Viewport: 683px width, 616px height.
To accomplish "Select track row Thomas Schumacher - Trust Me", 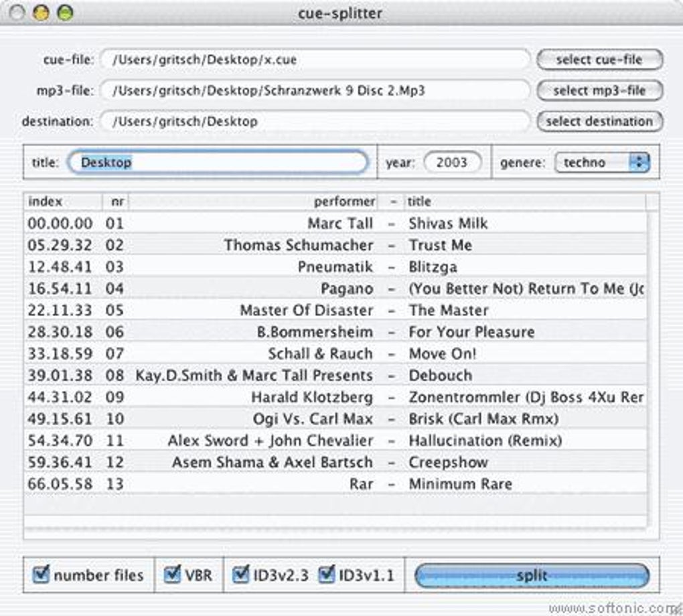I will (335, 245).
